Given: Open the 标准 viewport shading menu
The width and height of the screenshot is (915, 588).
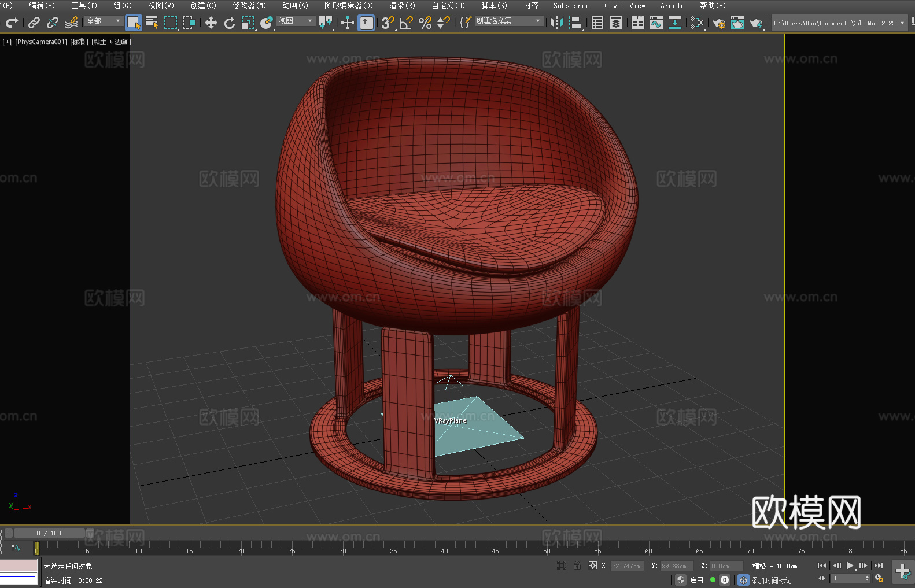Looking at the screenshot, I should point(79,42).
